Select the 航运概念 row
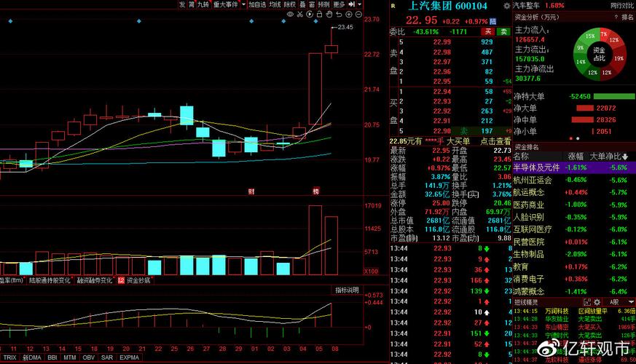636x364 pixels. click(574, 192)
